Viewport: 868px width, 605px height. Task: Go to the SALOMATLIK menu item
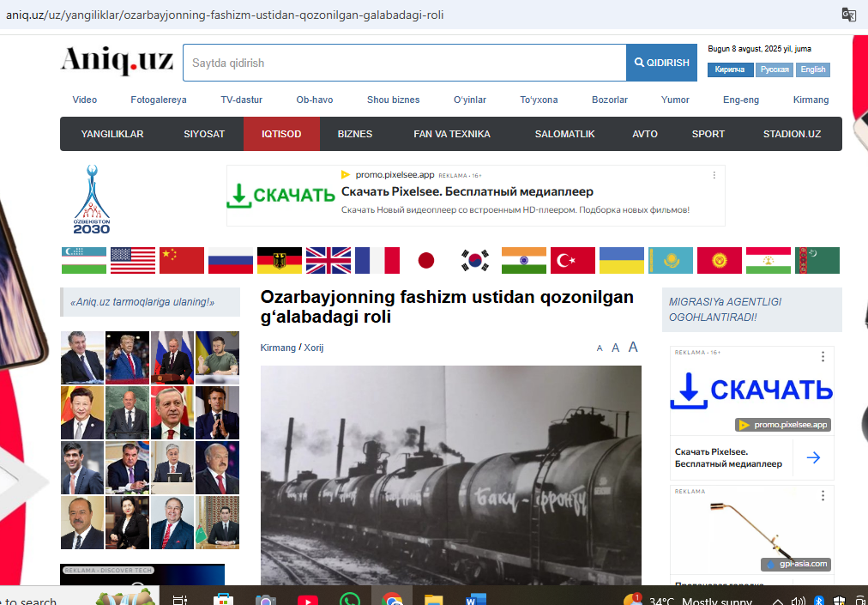coord(564,134)
